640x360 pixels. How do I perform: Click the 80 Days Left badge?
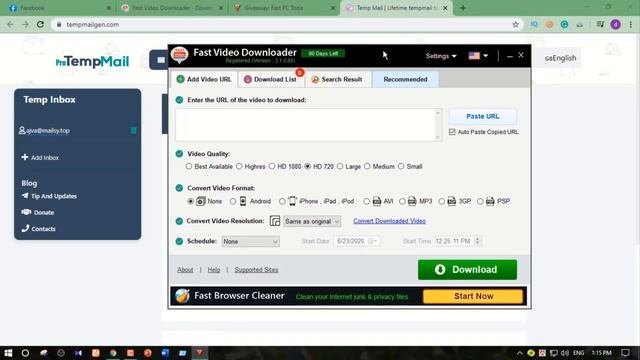(x=323, y=53)
